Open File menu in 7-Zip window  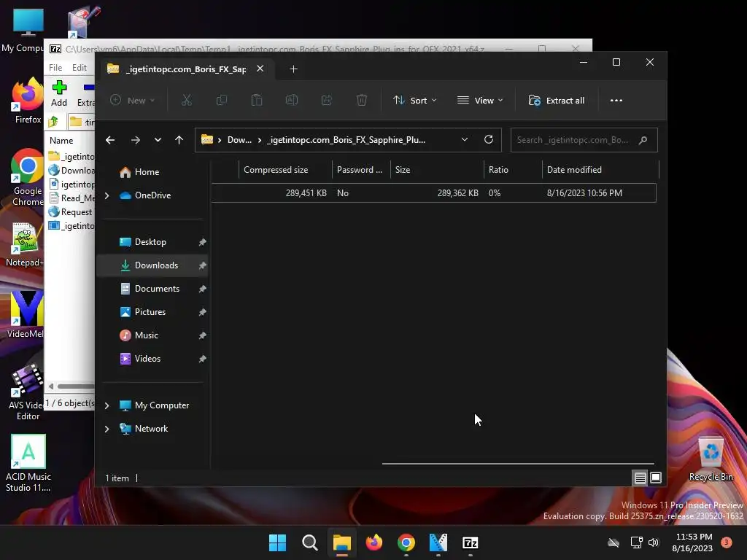coord(55,68)
